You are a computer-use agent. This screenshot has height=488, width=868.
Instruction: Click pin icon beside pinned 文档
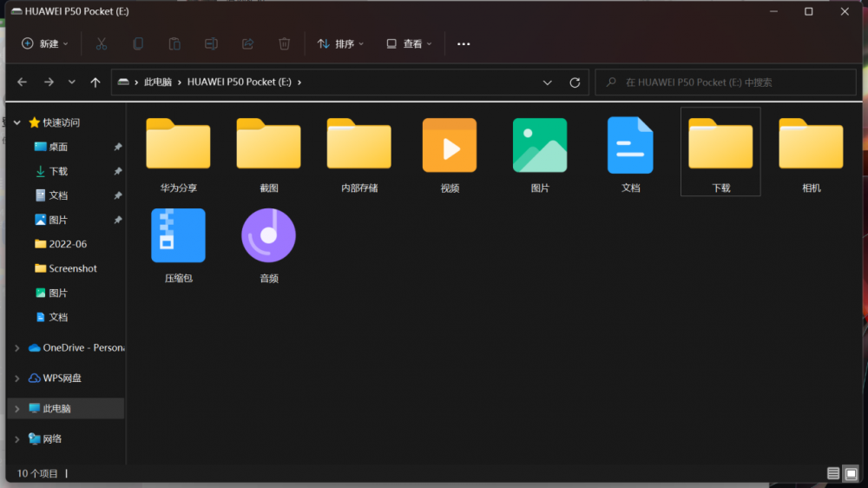click(x=117, y=195)
